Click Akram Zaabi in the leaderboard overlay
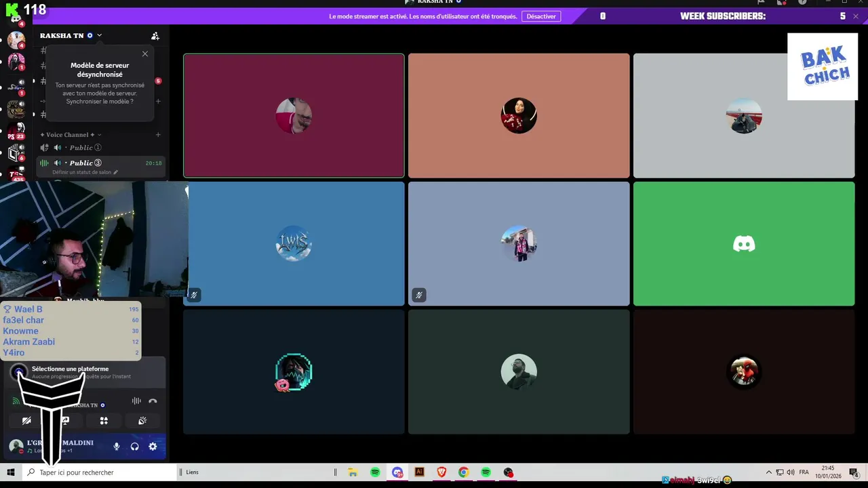868x488 pixels. (28, 342)
